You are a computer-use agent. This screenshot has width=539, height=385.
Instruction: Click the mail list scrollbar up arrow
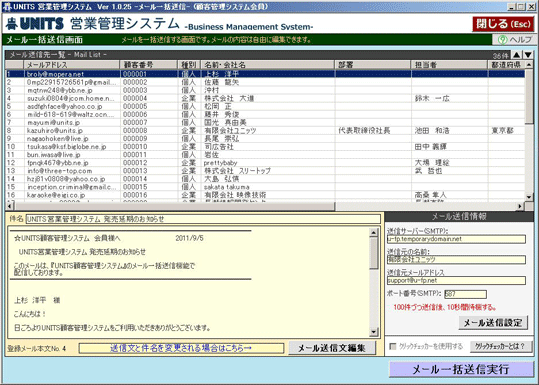[x=529, y=65]
